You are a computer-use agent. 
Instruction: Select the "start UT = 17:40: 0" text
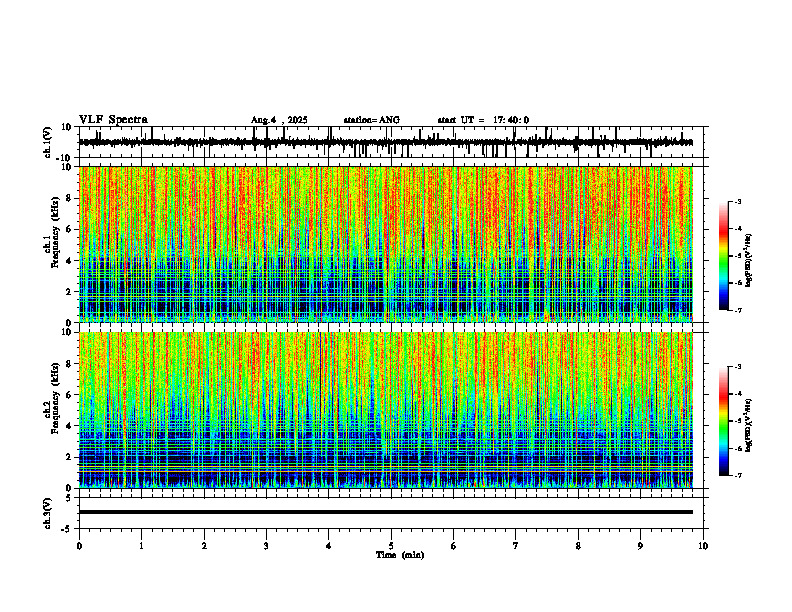pos(483,120)
